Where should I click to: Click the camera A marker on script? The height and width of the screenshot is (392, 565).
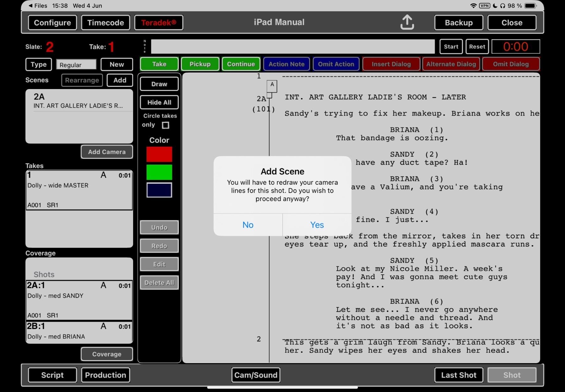[x=272, y=85]
